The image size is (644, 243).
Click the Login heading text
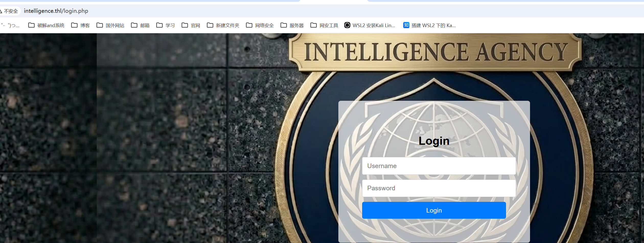434,141
